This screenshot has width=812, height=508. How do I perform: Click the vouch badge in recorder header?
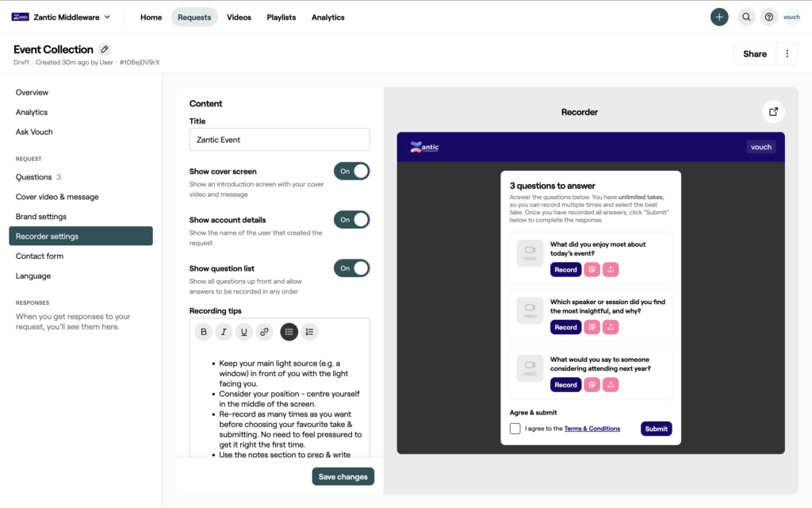click(760, 147)
